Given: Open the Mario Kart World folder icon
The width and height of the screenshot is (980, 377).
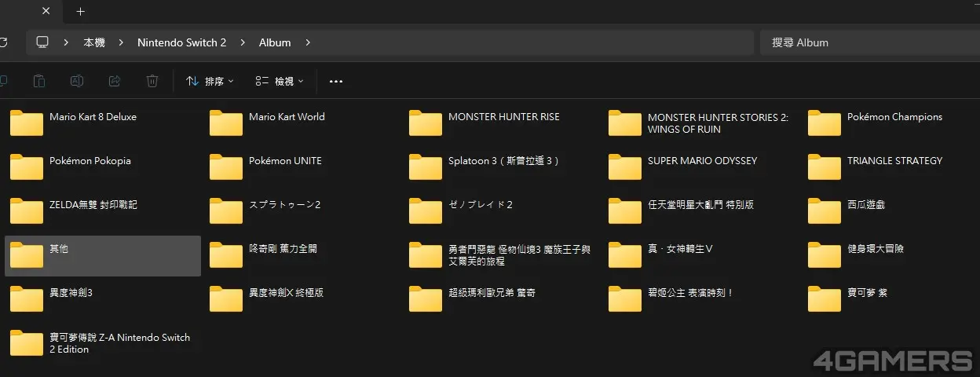Looking at the screenshot, I should (226, 123).
